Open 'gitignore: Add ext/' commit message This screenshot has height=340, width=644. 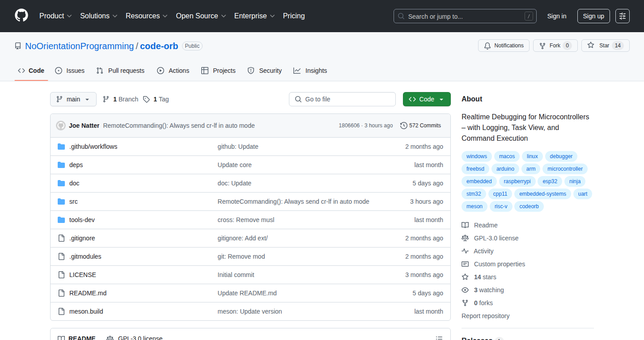(243, 238)
